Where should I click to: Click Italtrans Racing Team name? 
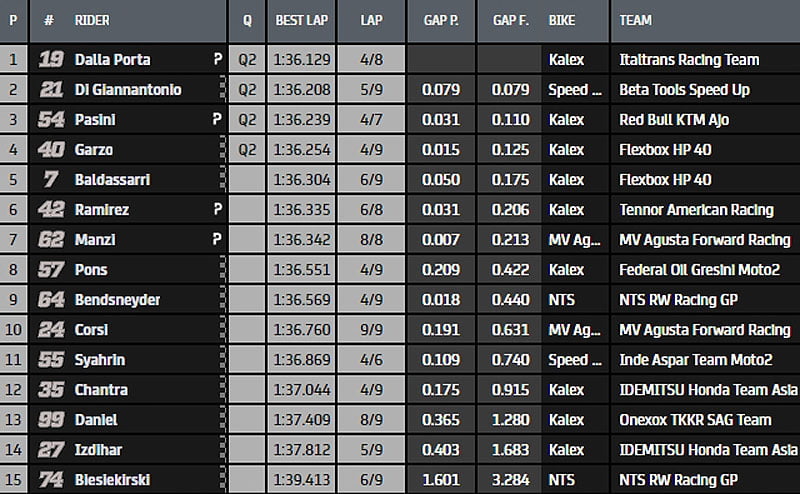[x=689, y=60]
